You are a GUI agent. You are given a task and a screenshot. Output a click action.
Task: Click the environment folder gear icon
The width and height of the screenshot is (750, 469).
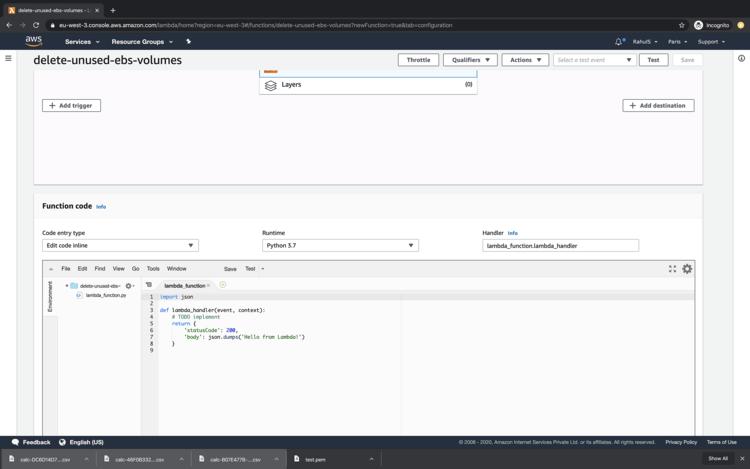point(129,286)
